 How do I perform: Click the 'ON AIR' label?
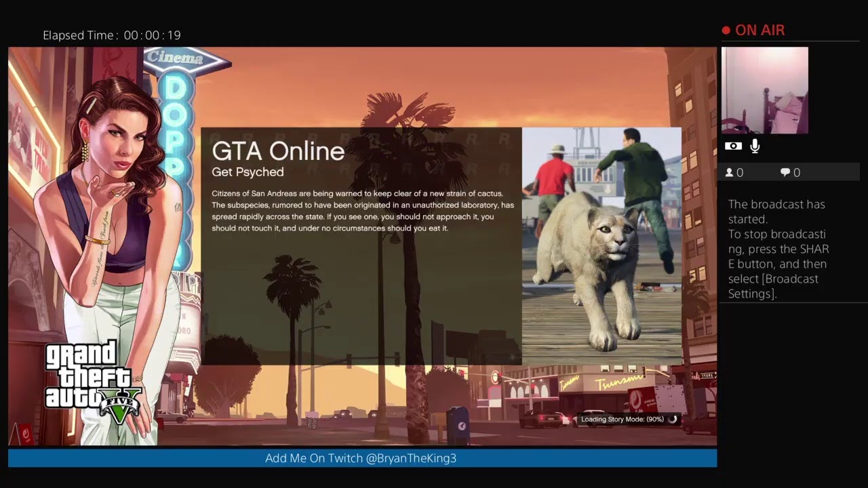click(759, 30)
